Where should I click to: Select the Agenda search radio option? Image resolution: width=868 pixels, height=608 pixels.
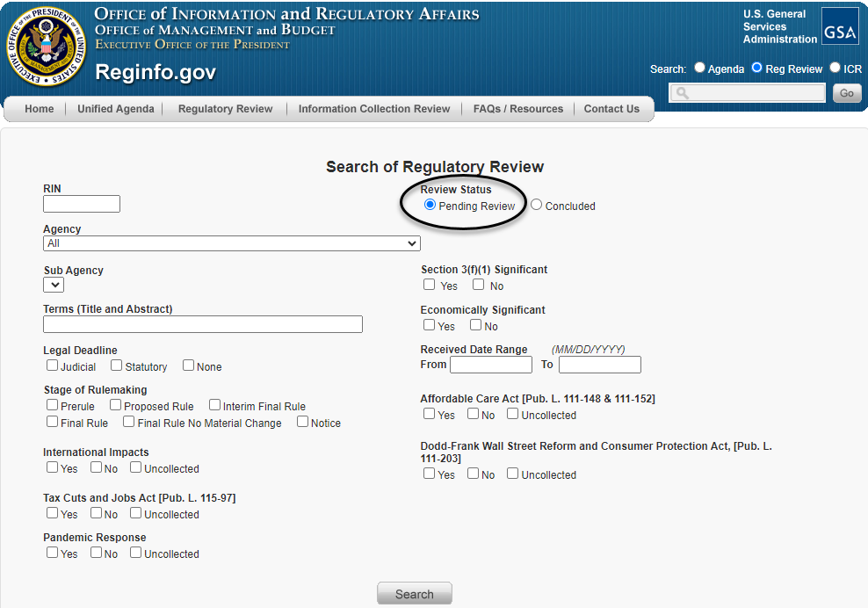click(700, 68)
